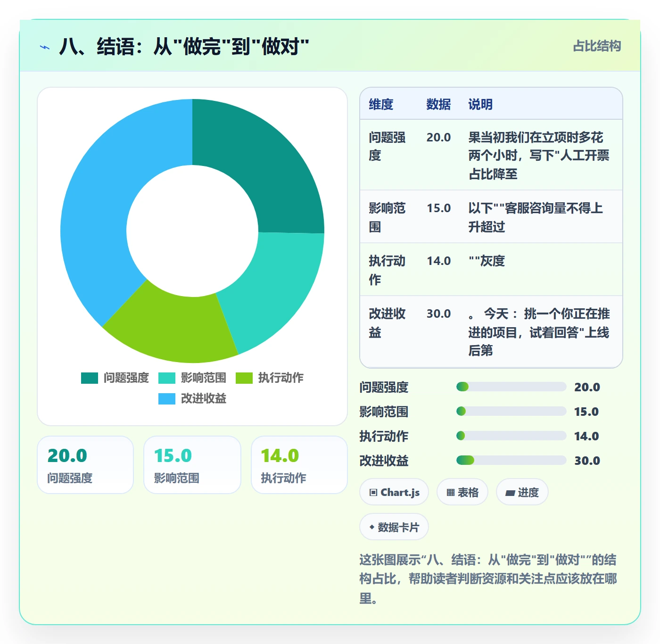The width and height of the screenshot is (660, 644).
Task: Toggle the 执行动作 legend color swatch
Action: (x=244, y=378)
